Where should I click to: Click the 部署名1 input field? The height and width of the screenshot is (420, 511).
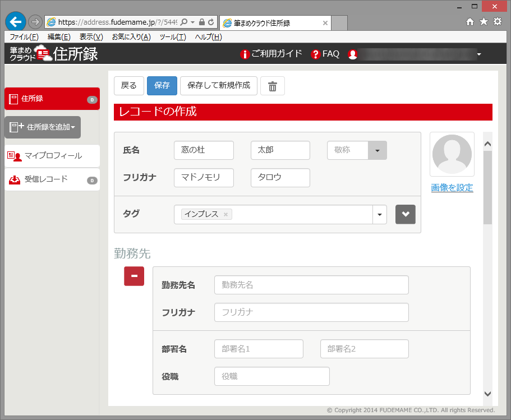click(259, 349)
